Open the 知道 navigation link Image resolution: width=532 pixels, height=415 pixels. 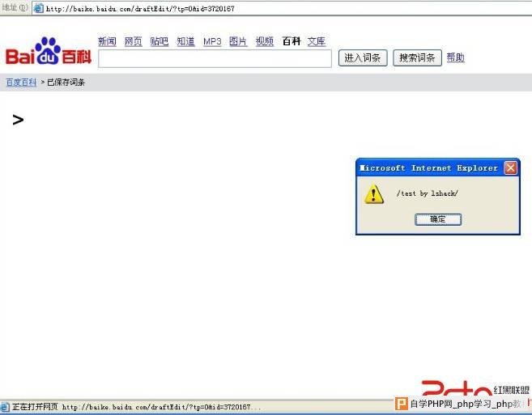pos(186,41)
